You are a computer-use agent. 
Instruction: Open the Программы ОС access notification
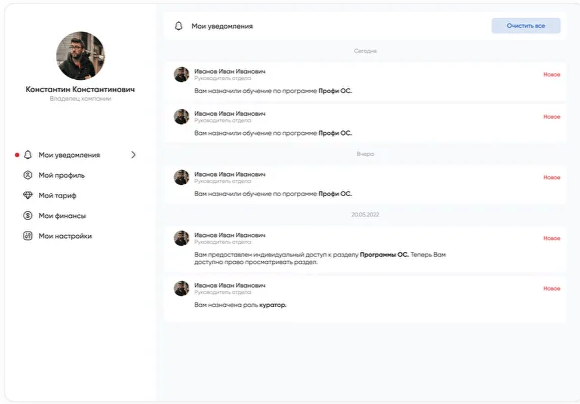tap(365, 250)
